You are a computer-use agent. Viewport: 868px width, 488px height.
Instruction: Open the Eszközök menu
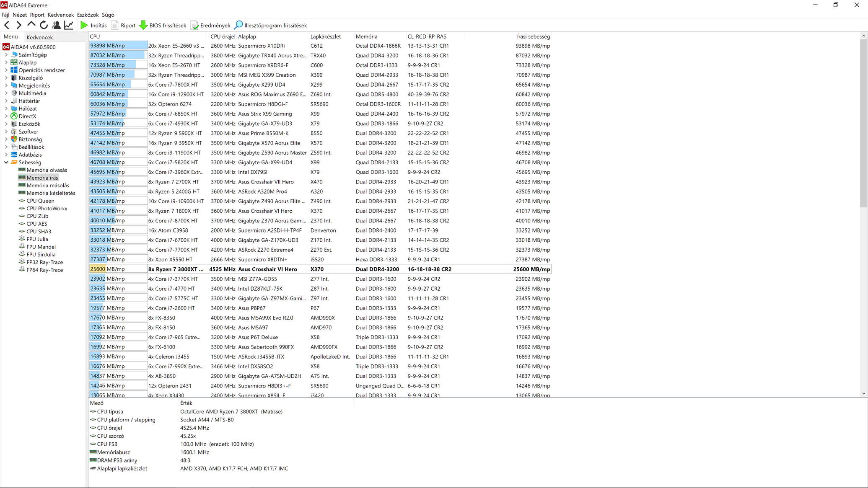tap(88, 15)
